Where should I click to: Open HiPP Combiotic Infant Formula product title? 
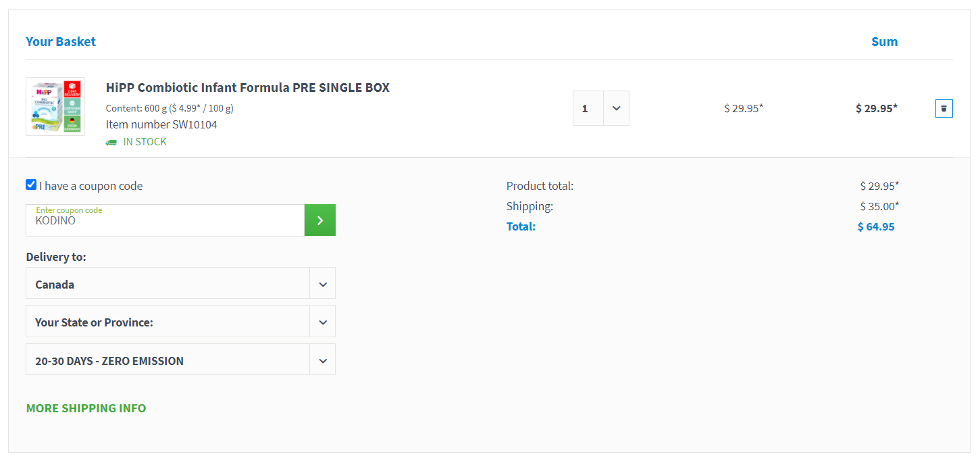pyautogui.click(x=248, y=87)
